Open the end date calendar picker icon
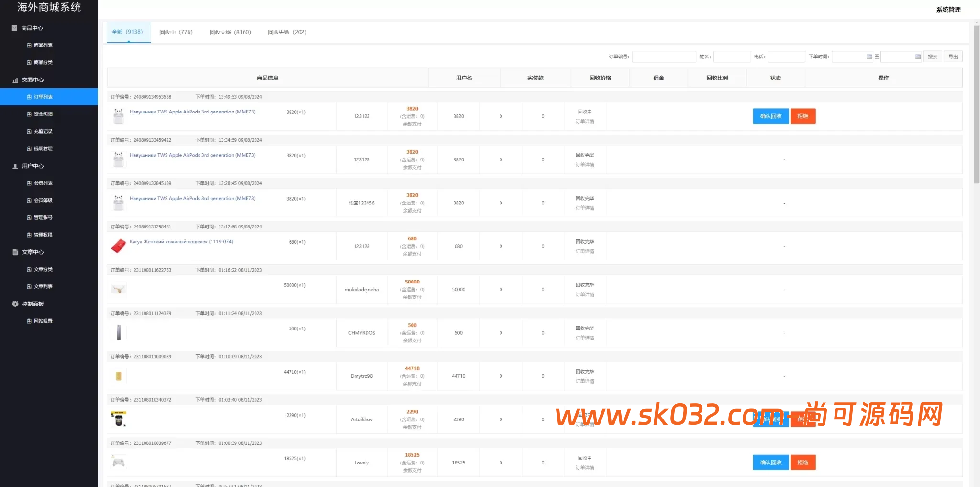The width and height of the screenshot is (980, 487). pos(917,57)
